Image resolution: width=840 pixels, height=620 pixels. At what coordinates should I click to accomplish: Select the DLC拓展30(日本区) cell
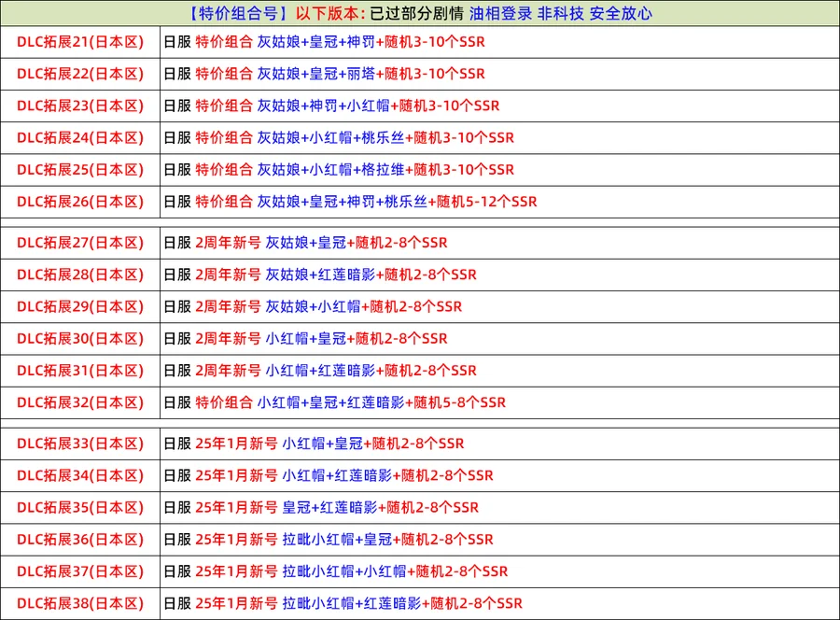[x=80, y=339]
